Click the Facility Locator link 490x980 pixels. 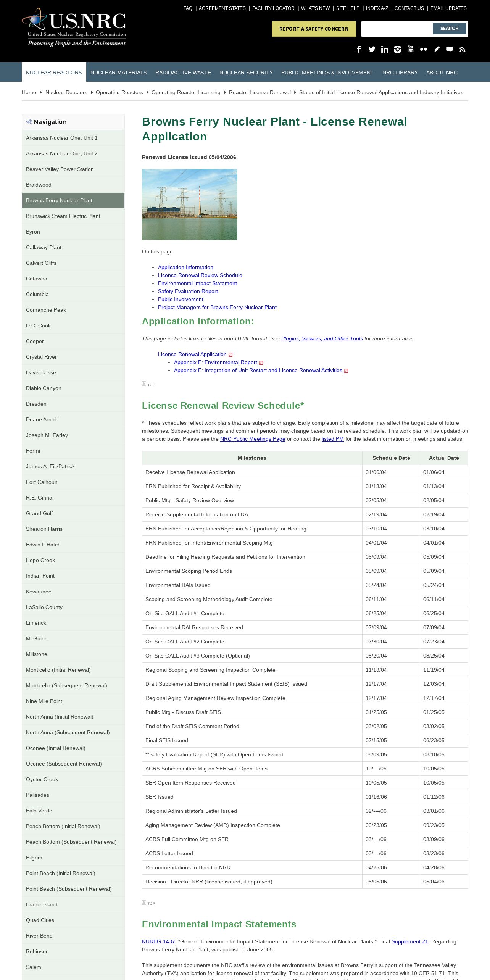tap(273, 8)
